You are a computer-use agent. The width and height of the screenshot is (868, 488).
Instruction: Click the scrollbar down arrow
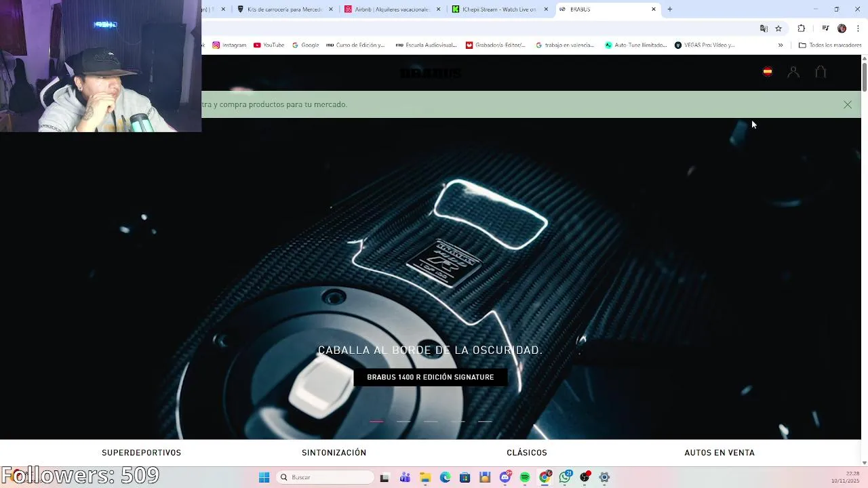pos(865,463)
